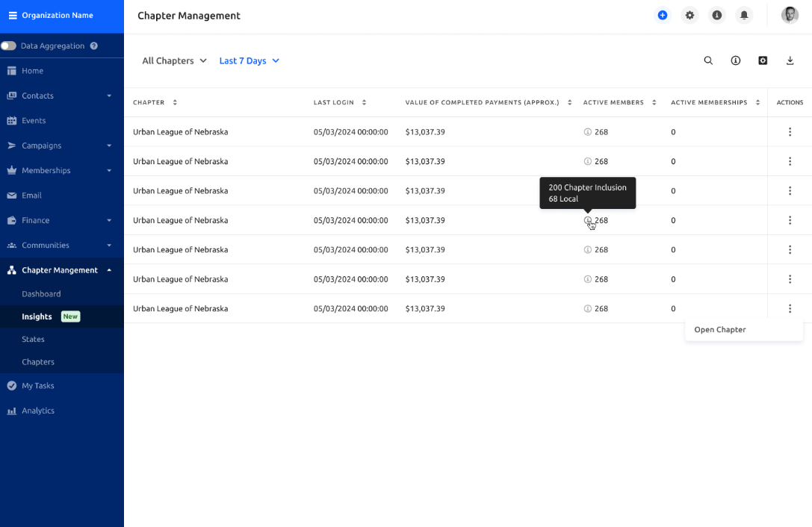Click the download export icon
The height and width of the screenshot is (527, 812).
coord(790,60)
